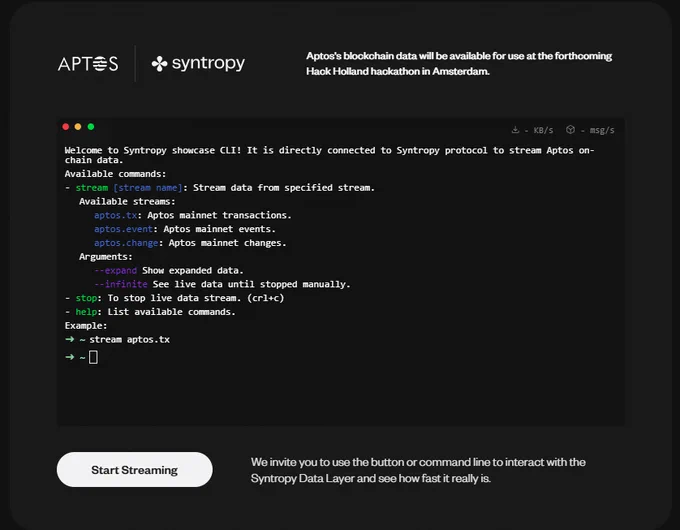
Task: Click the Aptos logo
Action: (x=88, y=64)
